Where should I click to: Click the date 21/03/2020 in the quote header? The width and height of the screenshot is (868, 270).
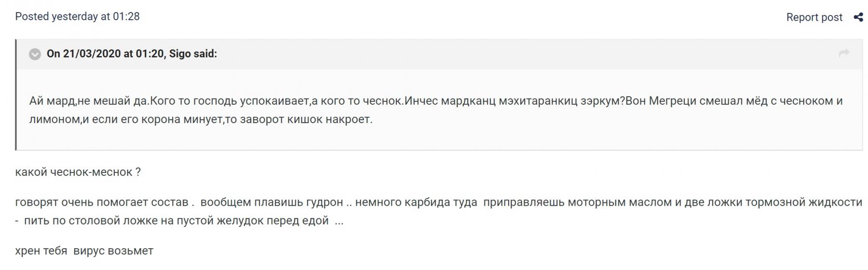pyautogui.click(x=92, y=54)
